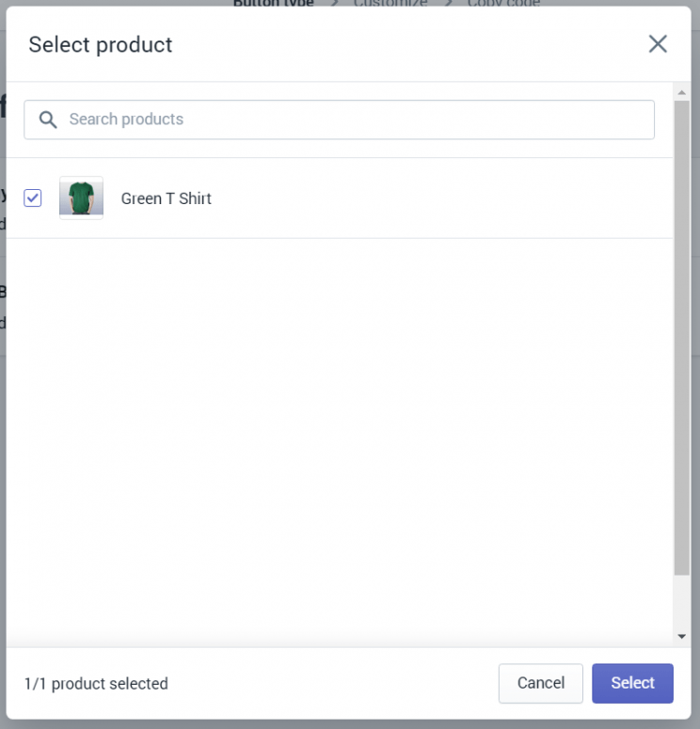700x729 pixels.
Task: Click the scrollbar down arrow
Action: [682, 637]
